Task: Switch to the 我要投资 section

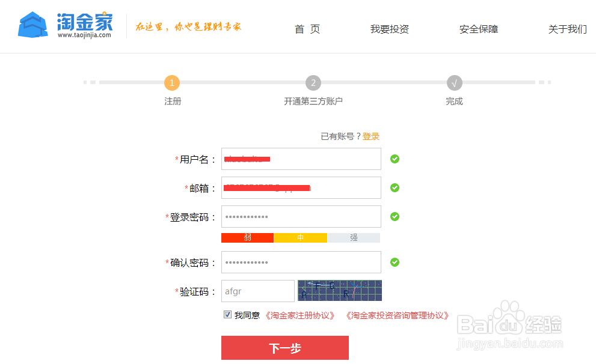Action: tap(389, 29)
